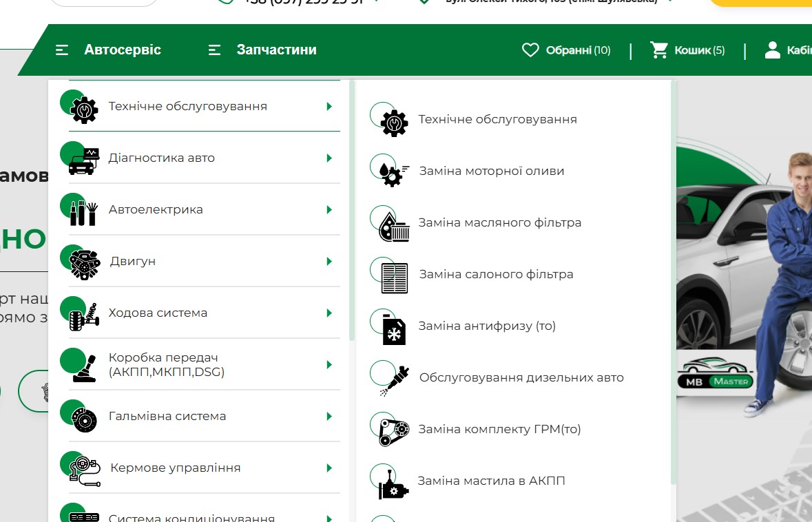The height and width of the screenshot is (522, 812).
Task: Go to Обслуговування дизельних авто
Action: click(x=521, y=377)
